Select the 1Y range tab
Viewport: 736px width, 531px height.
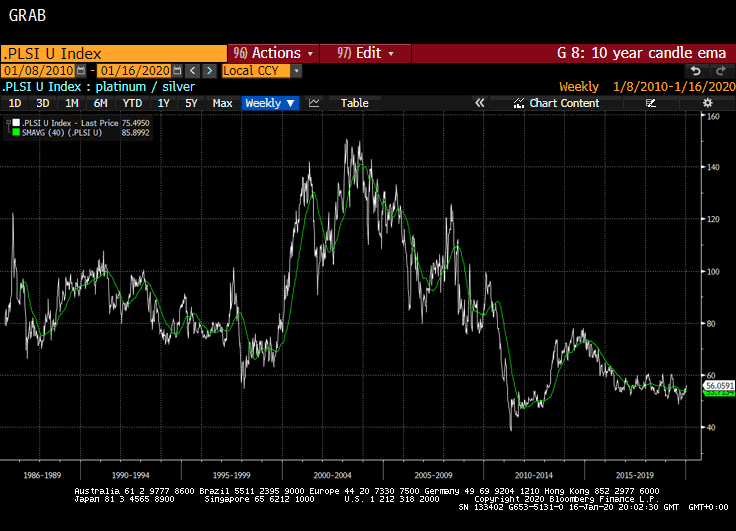coord(163,103)
